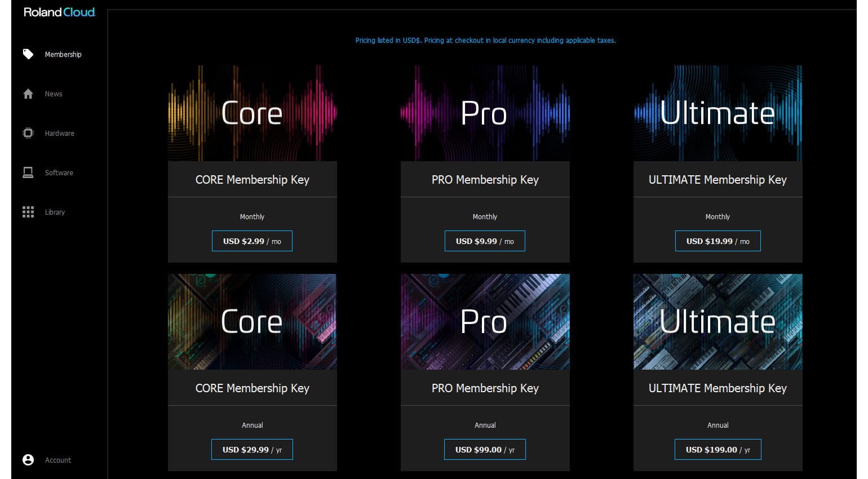This screenshot has height=479, width=868.
Task: Click the Account user icon
Action: pyautogui.click(x=28, y=460)
